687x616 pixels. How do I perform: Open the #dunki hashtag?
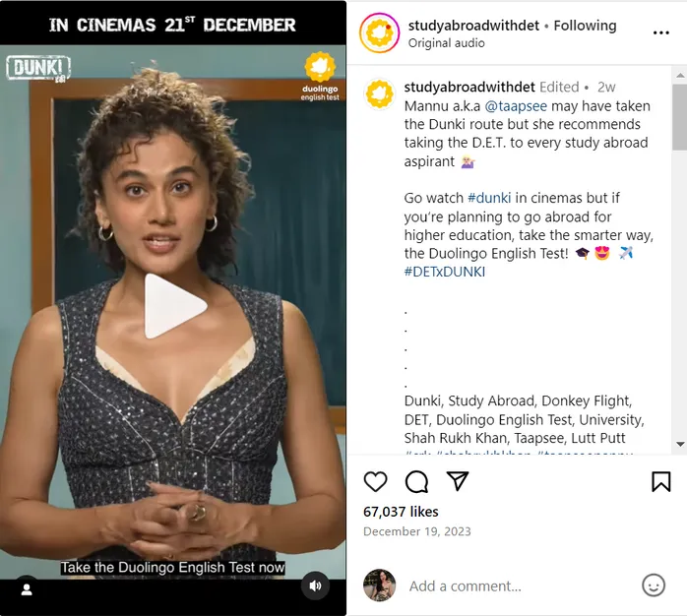tap(489, 198)
